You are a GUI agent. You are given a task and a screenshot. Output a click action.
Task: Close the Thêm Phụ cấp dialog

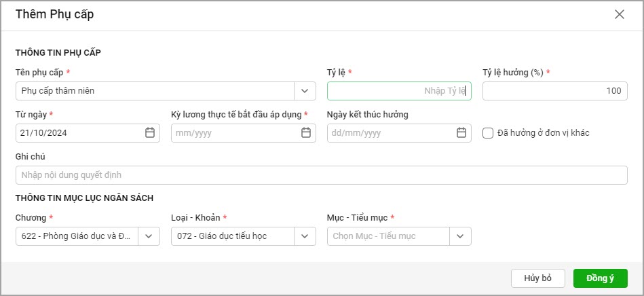pyautogui.click(x=619, y=14)
